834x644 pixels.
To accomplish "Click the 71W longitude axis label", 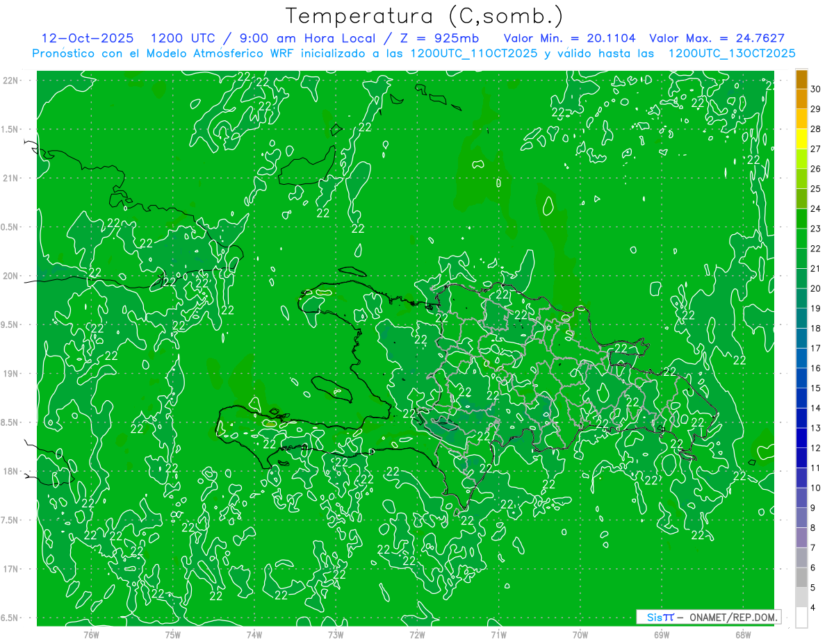I will (x=498, y=634).
